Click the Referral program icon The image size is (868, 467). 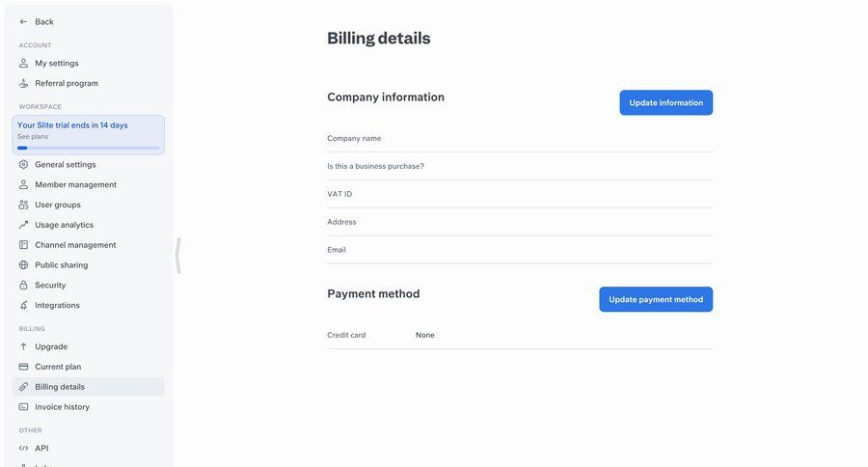24,84
